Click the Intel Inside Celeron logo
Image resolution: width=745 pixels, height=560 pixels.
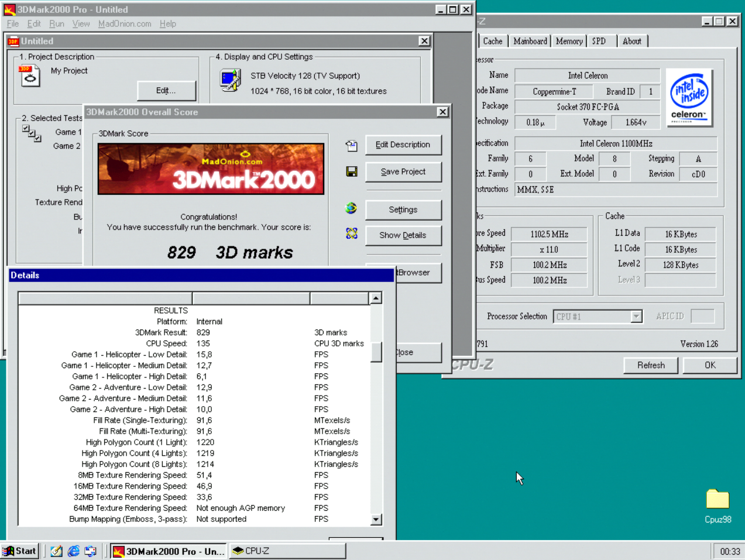[689, 97]
